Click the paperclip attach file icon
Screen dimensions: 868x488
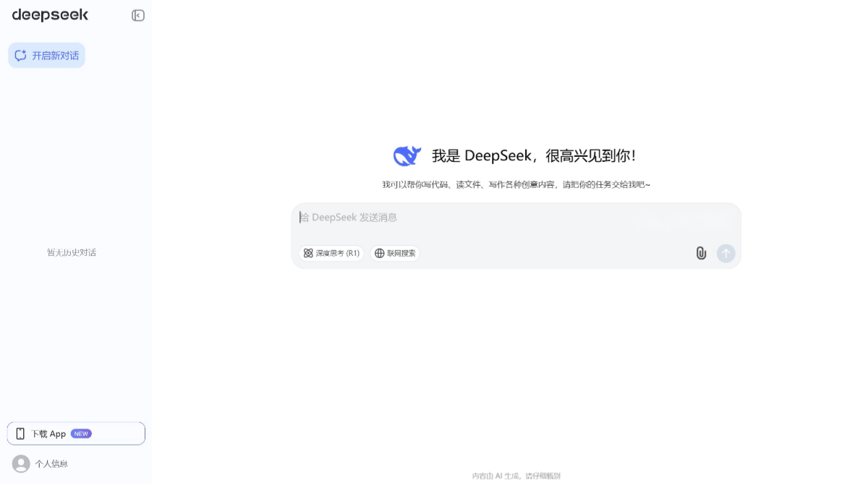point(701,253)
